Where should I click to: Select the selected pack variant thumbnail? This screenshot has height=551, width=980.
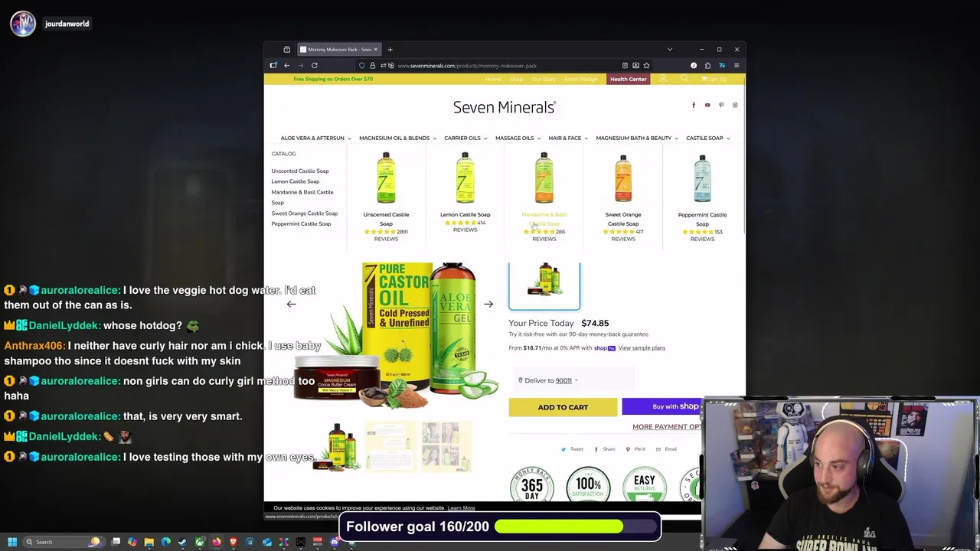544,284
